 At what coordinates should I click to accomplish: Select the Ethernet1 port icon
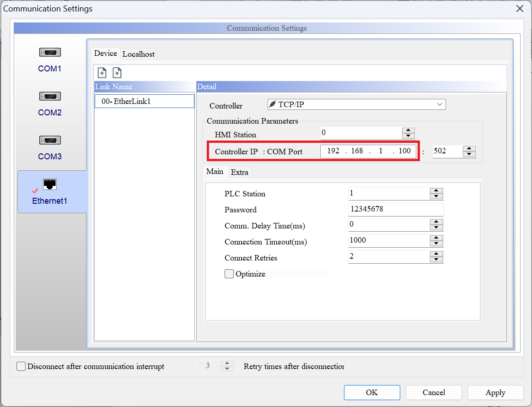tap(49, 185)
